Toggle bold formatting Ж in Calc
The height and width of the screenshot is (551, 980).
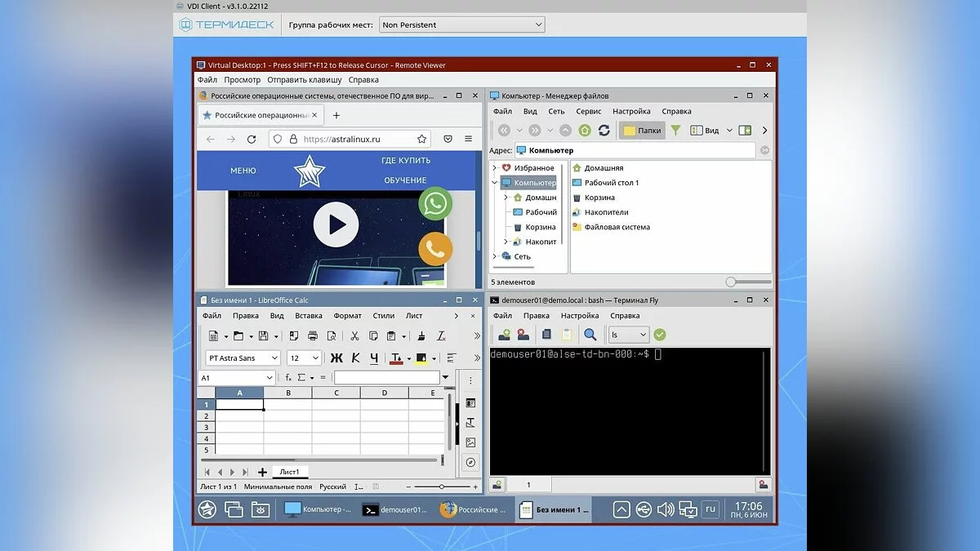coord(336,358)
